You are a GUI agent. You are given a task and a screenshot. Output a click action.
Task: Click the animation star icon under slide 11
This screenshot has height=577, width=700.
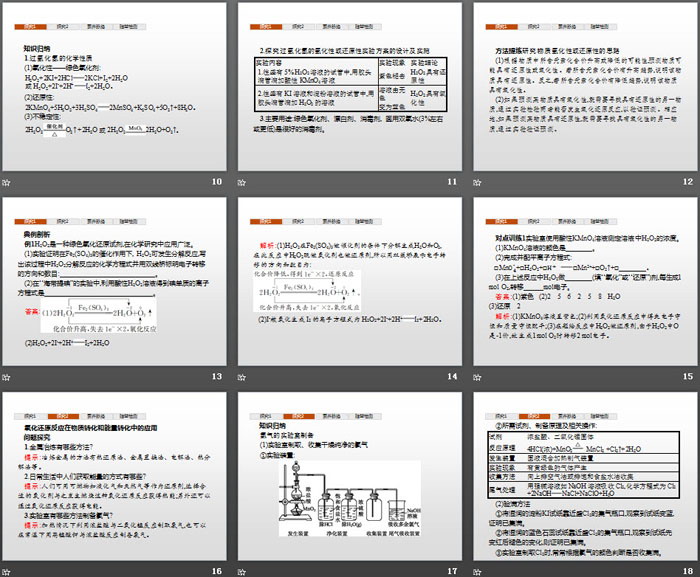(243, 182)
